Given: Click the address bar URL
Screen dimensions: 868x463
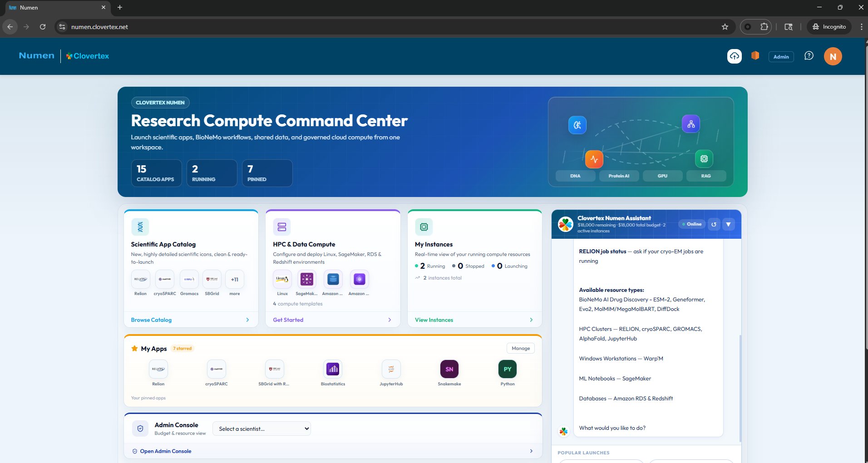Looking at the screenshot, I should point(99,27).
